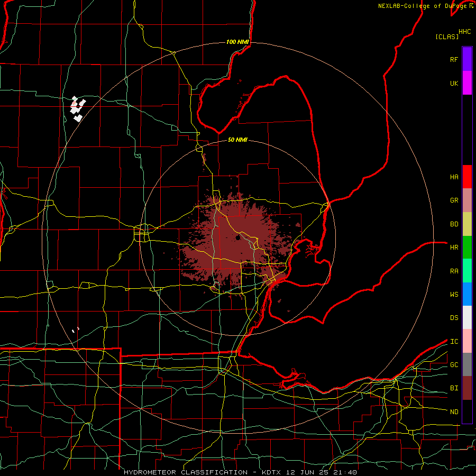Click the WS legend label
The image size is (476, 476).
[x=454, y=295]
